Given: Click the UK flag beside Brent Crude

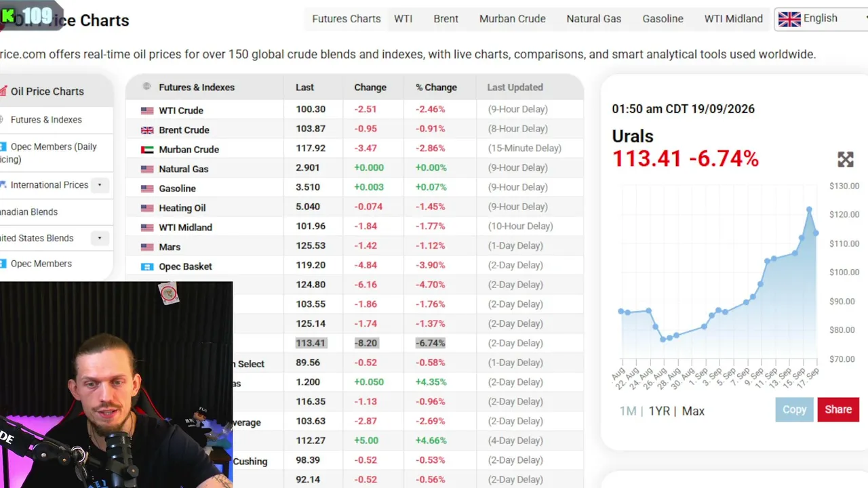Looking at the screenshot, I should pyautogui.click(x=147, y=130).
